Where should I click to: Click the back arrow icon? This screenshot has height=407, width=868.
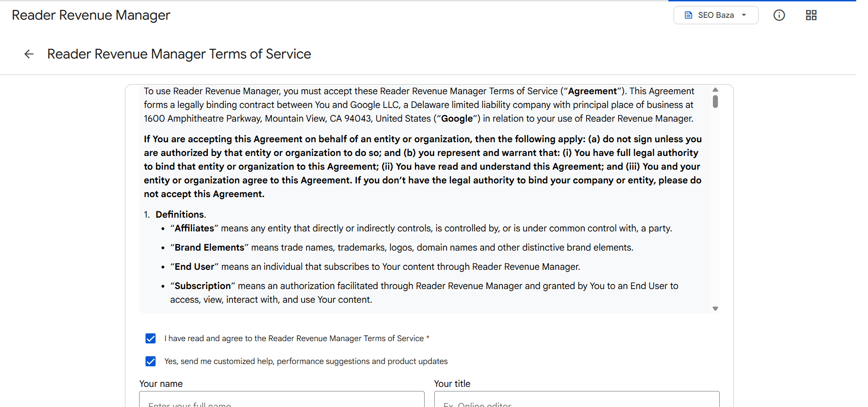[29, 54]
